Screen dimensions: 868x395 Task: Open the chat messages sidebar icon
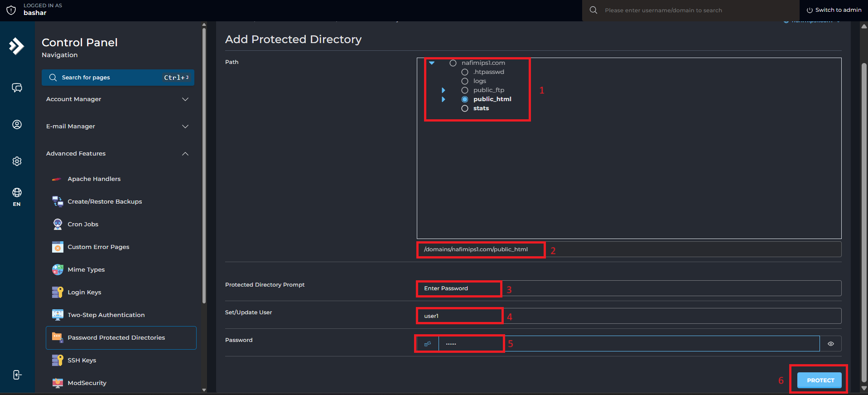click(x=17, y=88)
